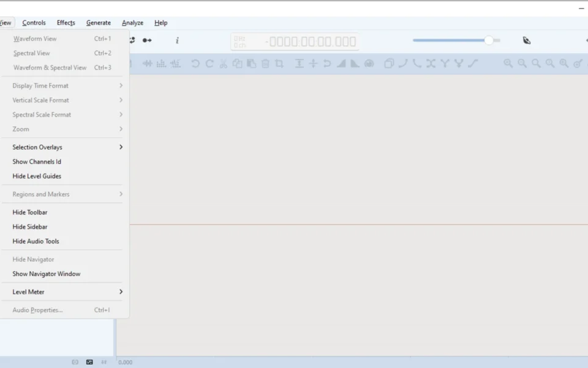The image size is (588, 368).
Task: Toggle Show Channels Id
Action: point(62,161)
